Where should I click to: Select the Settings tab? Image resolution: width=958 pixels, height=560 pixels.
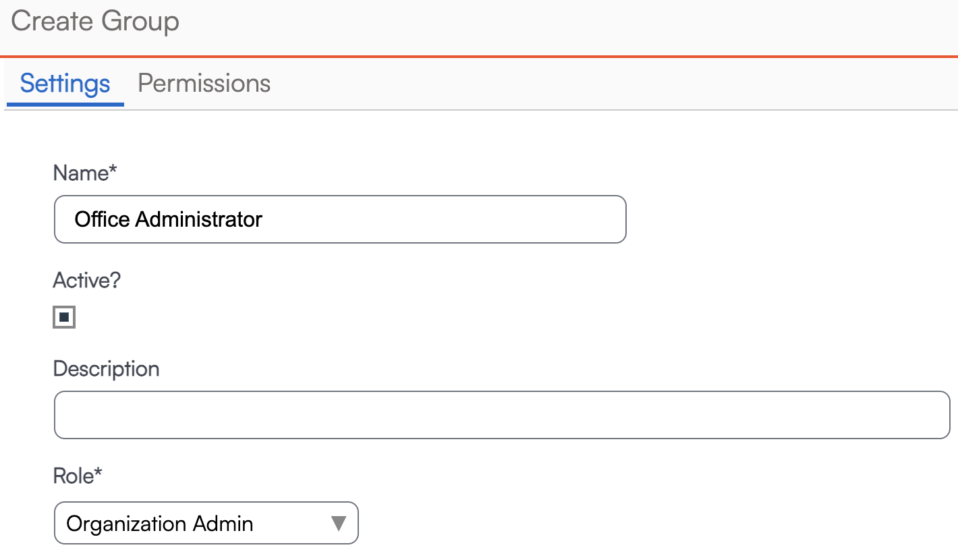(65, 83)
